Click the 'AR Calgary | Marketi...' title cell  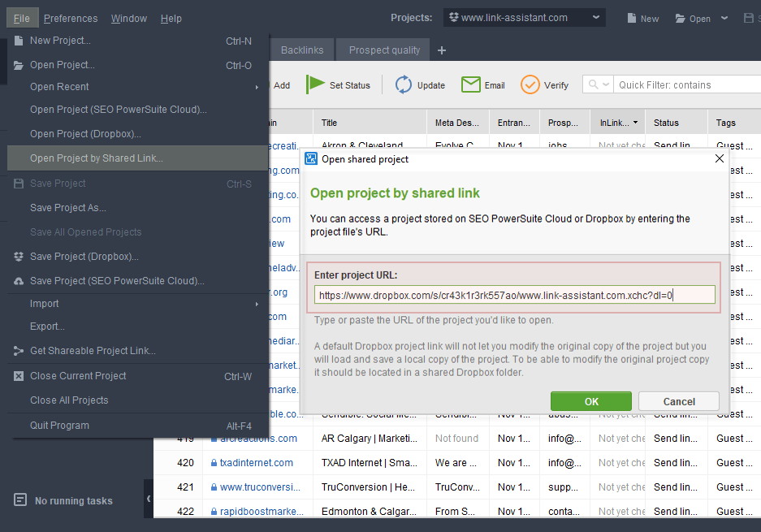(370, 439)
